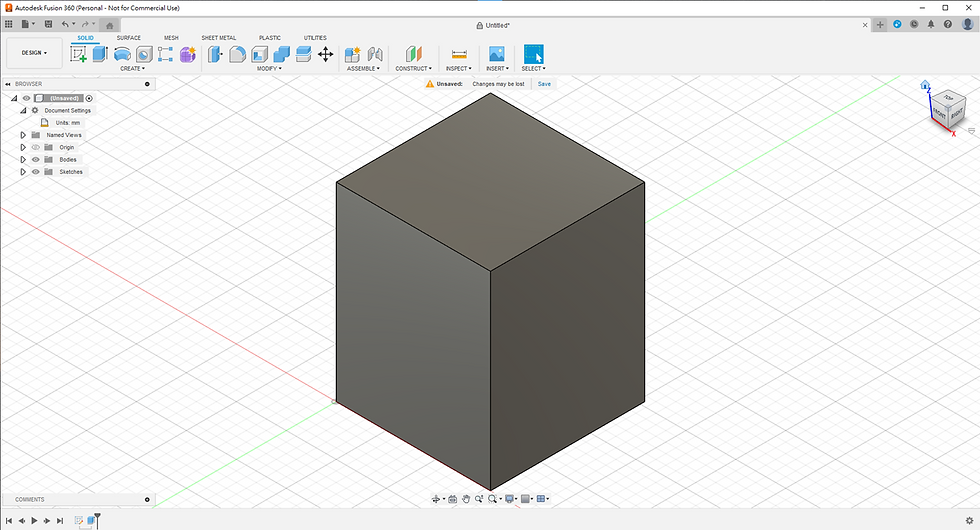Open the ASSEMBLE dropdown menu
Screen dimensions: 980x530
point(364,69)
